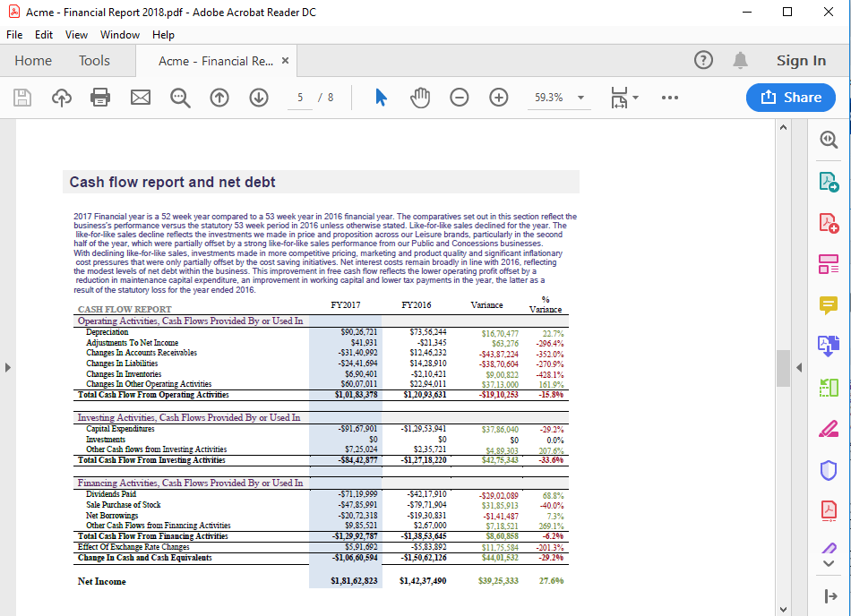This screenshot has height=616, width=851.
Task: Open the Help menu
Action: pos(163,35)
